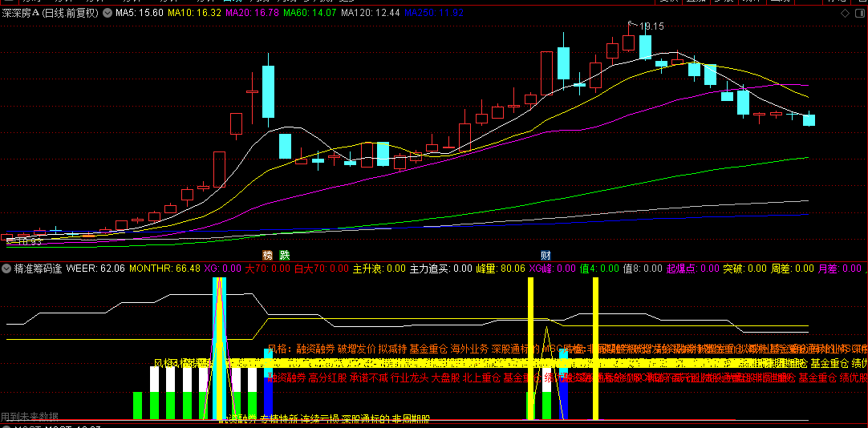Click the WEER: 62.06 value
868x428 pixels.
pyautogui.click(x=95, y=269)
